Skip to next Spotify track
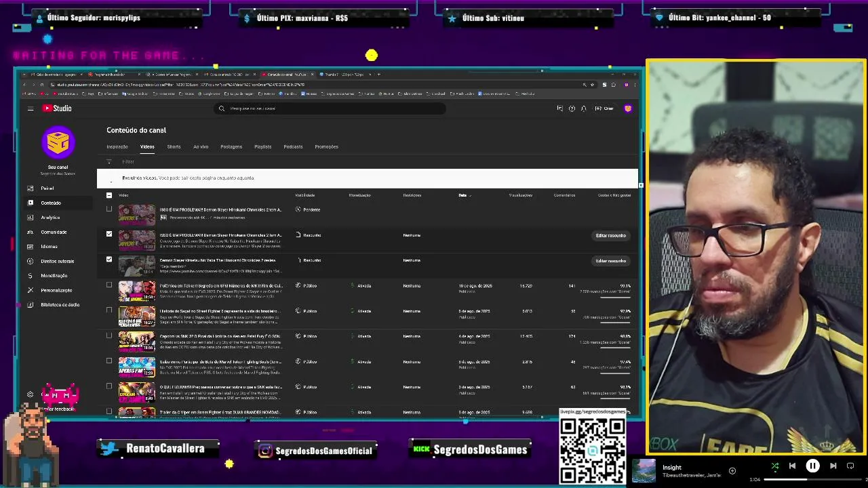The width and height of the screenshot is (868, 488). (833, 466)
